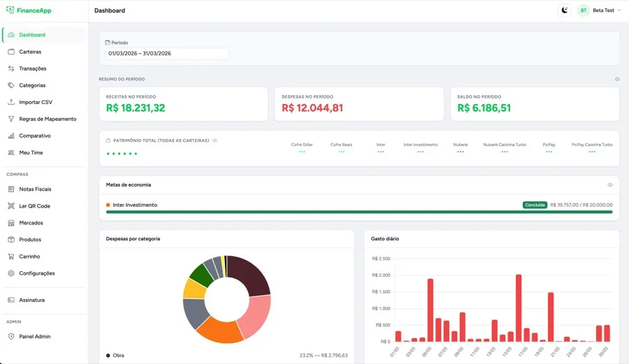Open Produtos section
The image size is (629, 364).
44,240
